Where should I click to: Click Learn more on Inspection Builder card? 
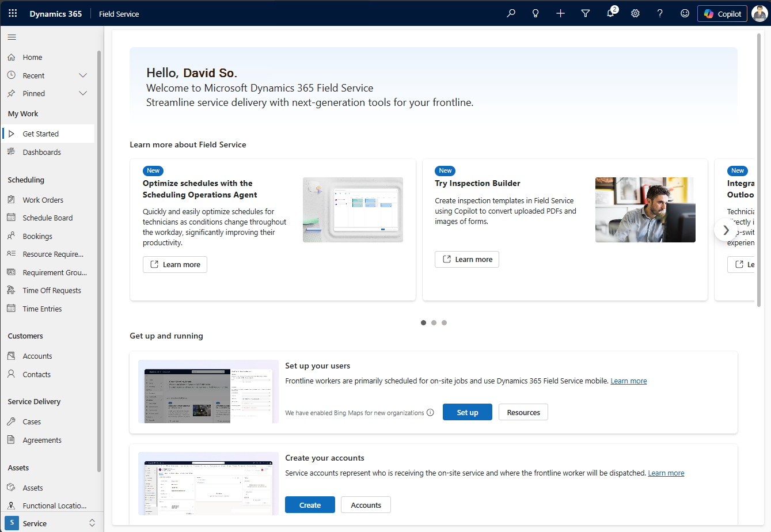point(467,259)
